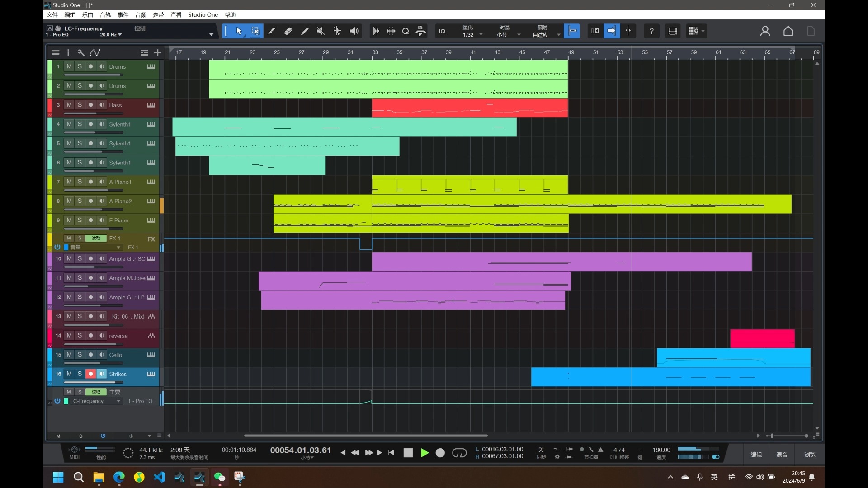Click the 读取 automation mode on FX 1

96,238
